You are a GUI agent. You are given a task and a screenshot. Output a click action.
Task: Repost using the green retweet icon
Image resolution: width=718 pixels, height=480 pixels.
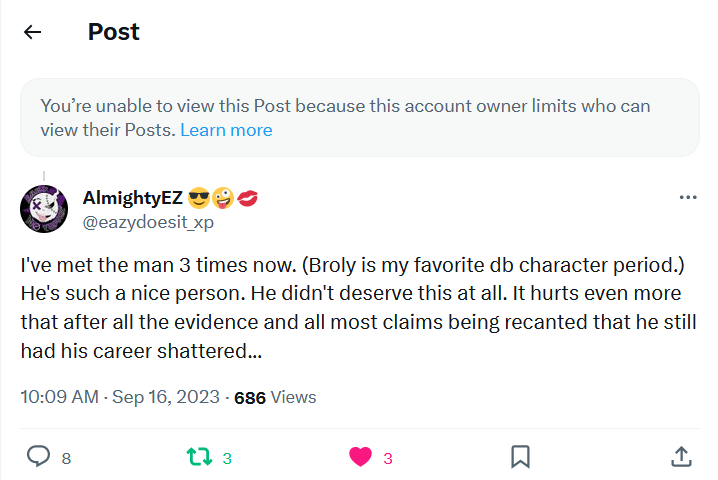coord(199,457)
